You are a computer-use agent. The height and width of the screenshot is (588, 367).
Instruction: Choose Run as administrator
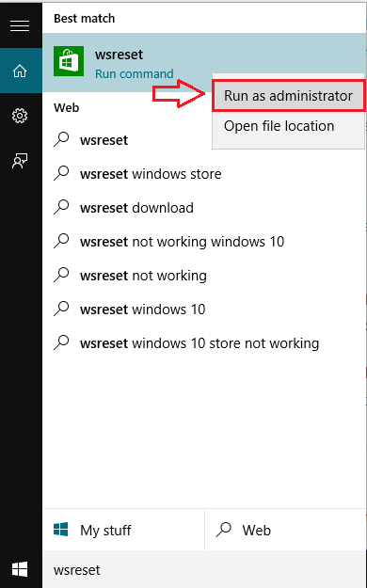(x=288, y=96)
